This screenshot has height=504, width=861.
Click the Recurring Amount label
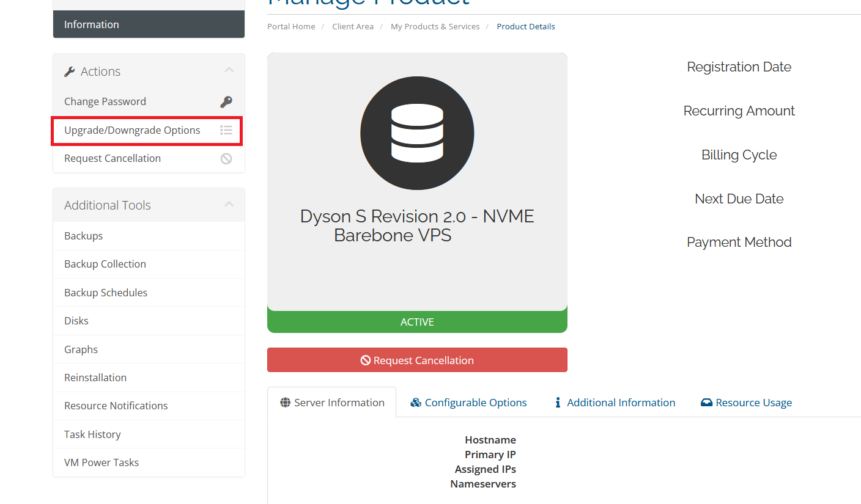pos(739,111)
